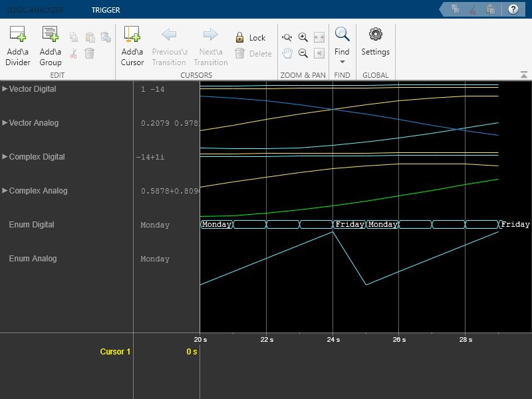Add a new cursor
532x399 pixels.
[x=132, y=35]
